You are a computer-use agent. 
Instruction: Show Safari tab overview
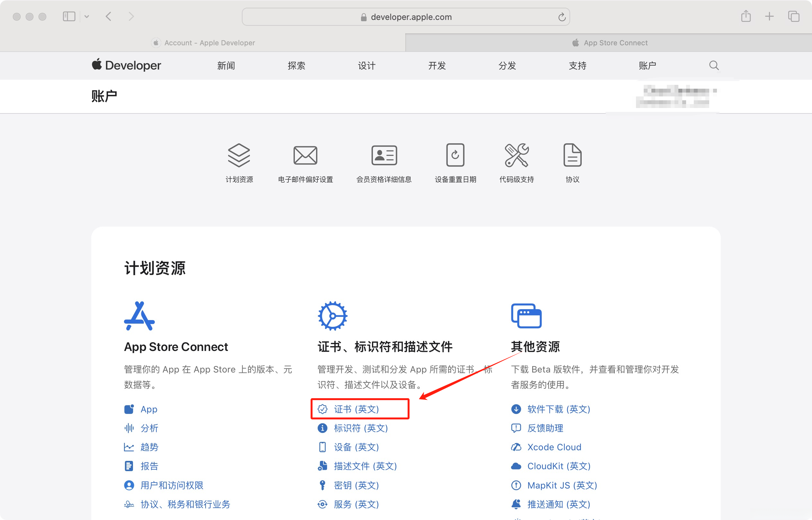point(793,16)
